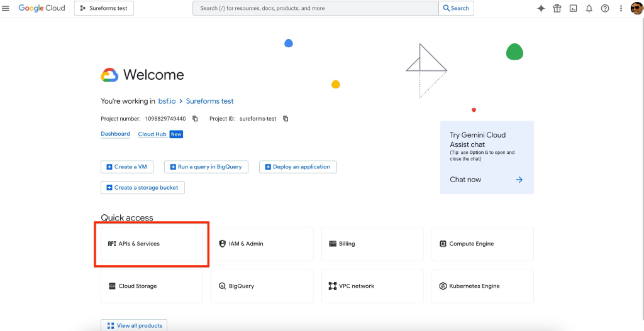Viewport: 644px width, 331px height.
Task: Open the notifications bell
Action: [589, 8]
